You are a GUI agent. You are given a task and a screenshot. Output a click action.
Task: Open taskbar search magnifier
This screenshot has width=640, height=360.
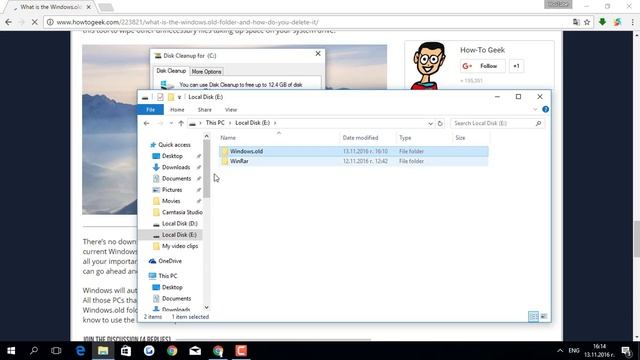(x=34, y=351)
